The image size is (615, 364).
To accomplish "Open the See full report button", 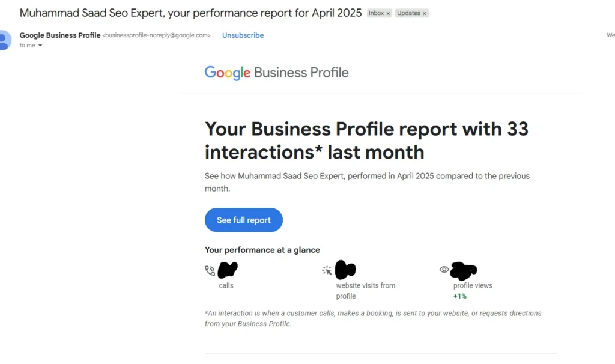I will (x=244, y=220).
